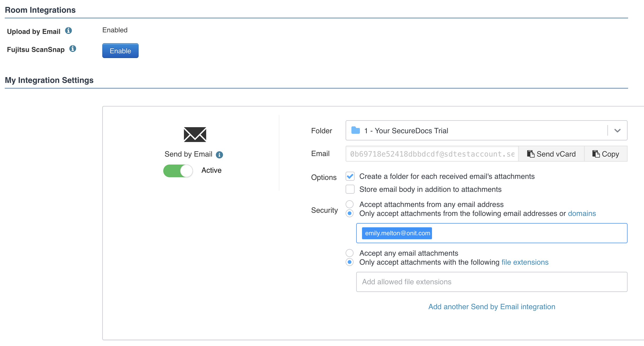Click the Active label next to toggle

click(x=211, y=170)
